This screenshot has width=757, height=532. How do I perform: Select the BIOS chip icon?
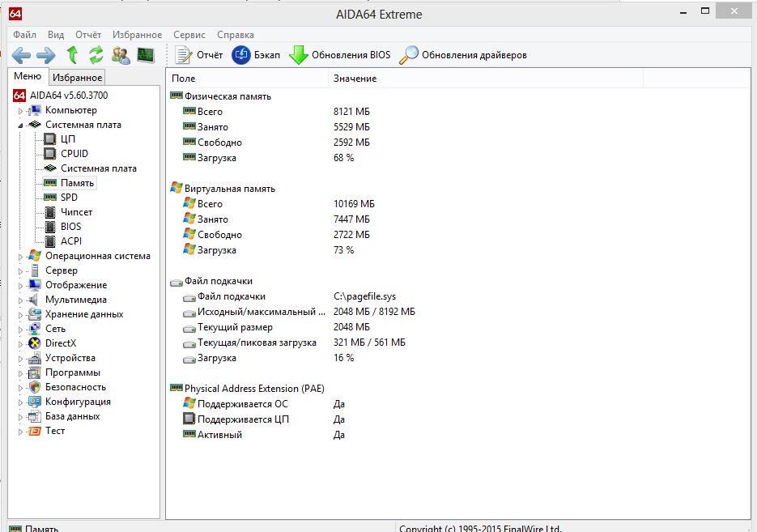49,227
